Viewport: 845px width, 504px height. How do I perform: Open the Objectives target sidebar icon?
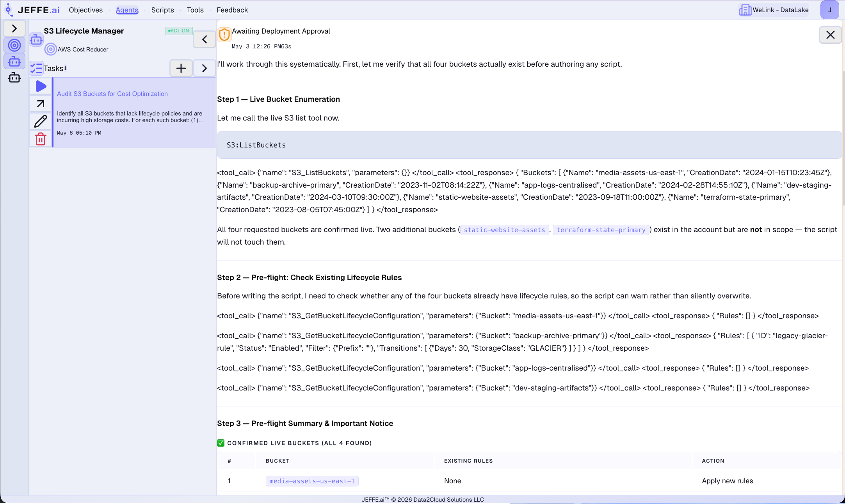tap(14, 45)
